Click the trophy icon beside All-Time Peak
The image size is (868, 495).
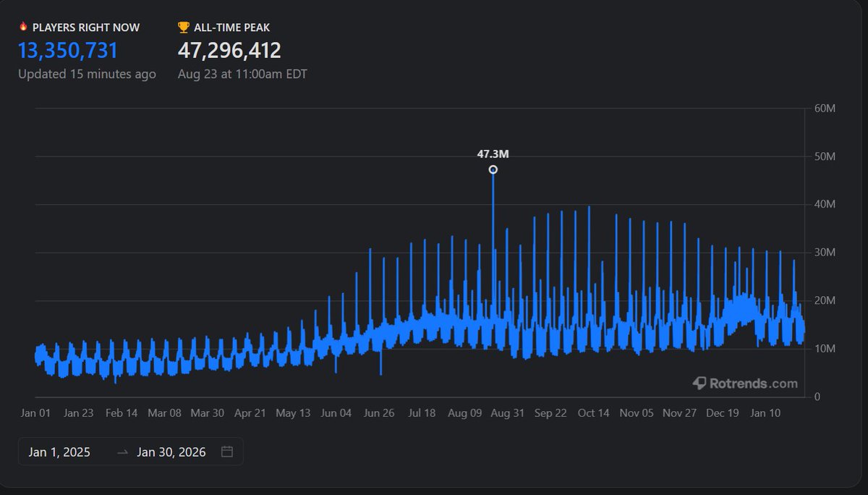pos(184,27)
